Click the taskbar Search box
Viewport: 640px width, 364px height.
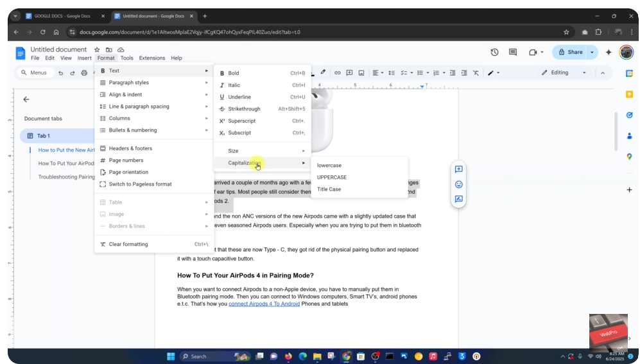214,356
